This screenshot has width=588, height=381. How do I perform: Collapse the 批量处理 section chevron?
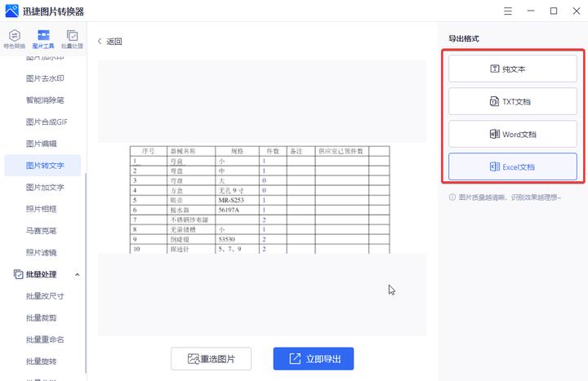point(77,274)
